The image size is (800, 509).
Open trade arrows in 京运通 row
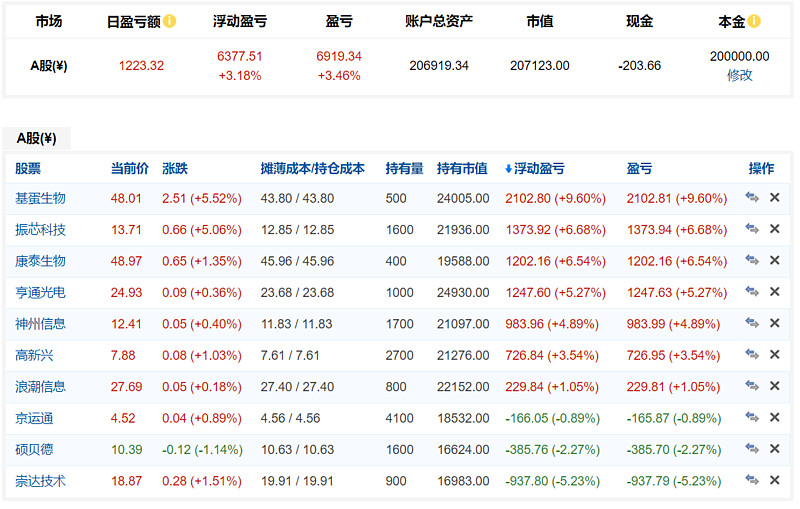tap(752, 417)
